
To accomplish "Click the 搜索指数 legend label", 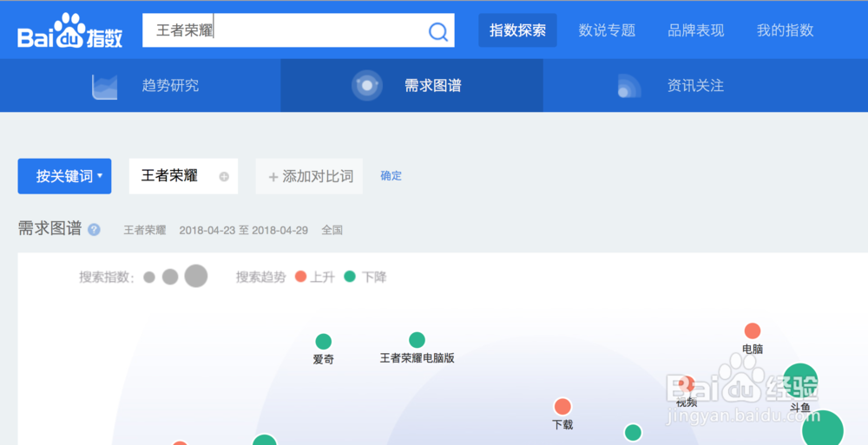I will 107,277.
